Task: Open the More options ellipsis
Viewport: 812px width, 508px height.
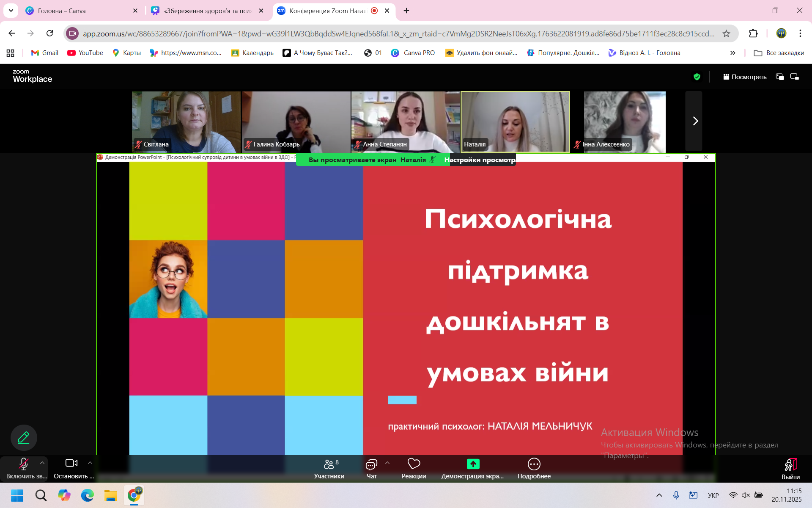Action: pyautogui.click(x=534, y=464)
